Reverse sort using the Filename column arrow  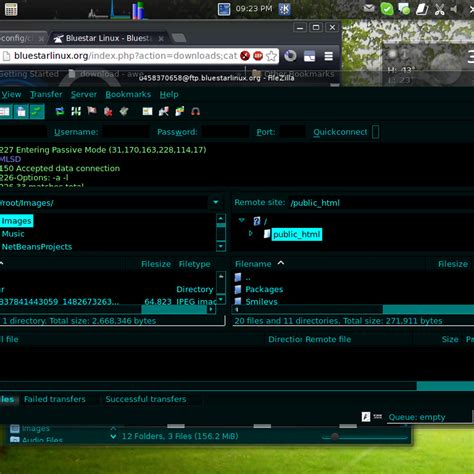pos(281,263)
